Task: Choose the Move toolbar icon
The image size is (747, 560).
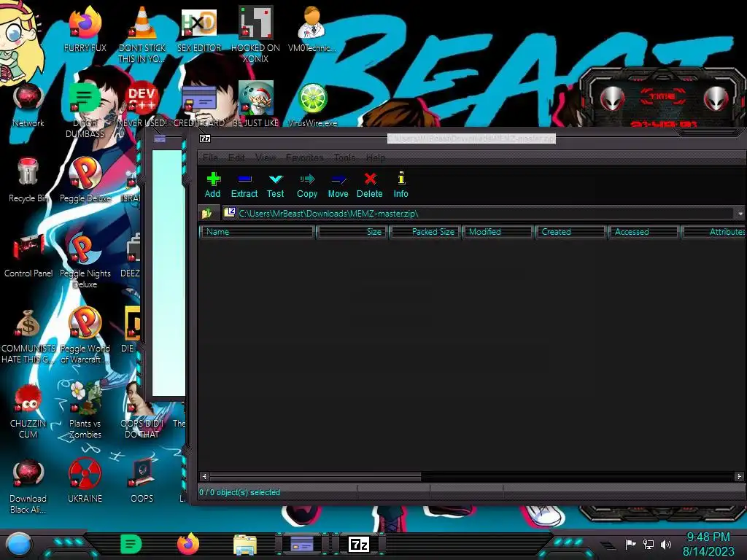Action: pos(338,185)
